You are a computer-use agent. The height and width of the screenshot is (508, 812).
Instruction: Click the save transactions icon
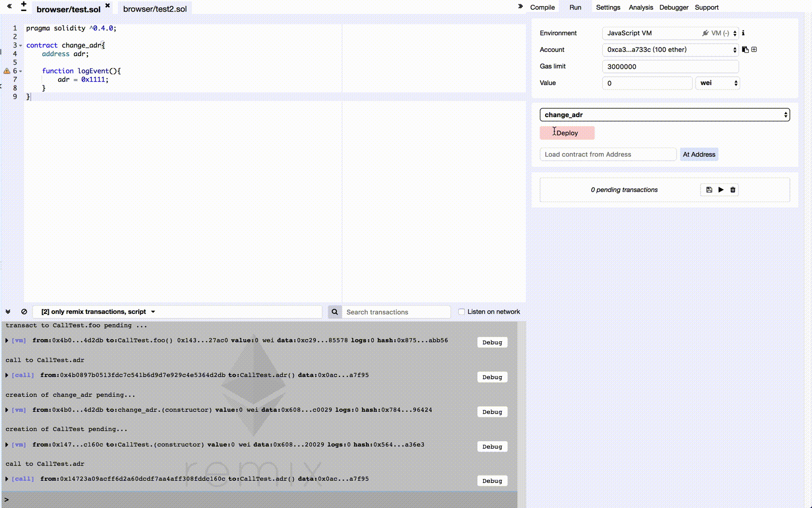point(709,190)
